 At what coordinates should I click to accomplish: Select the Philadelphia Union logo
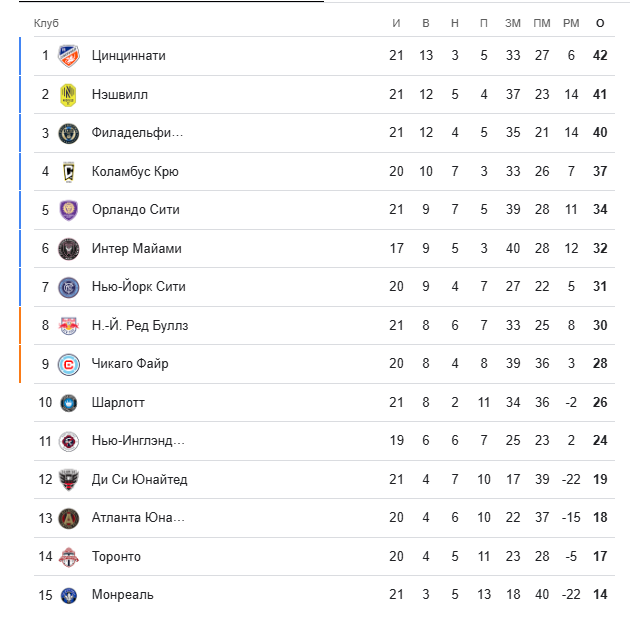pos(68,133)
